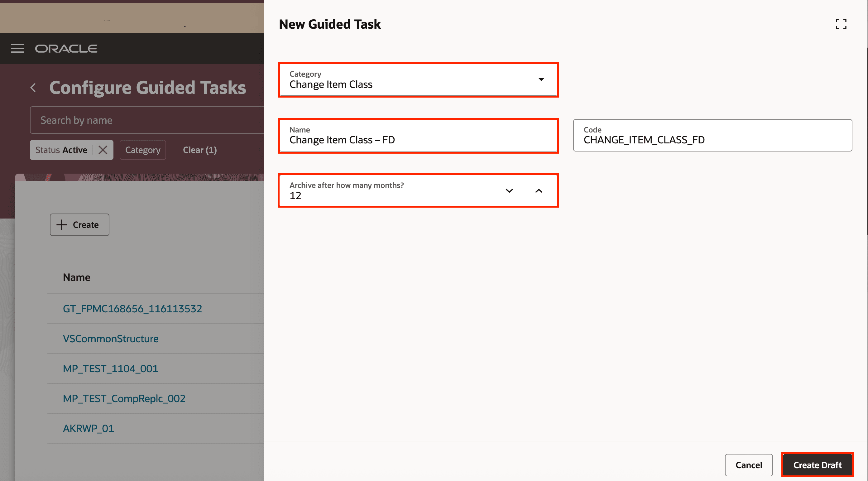Clear the active filters with Clear (1)

click(x=199, y=150)
